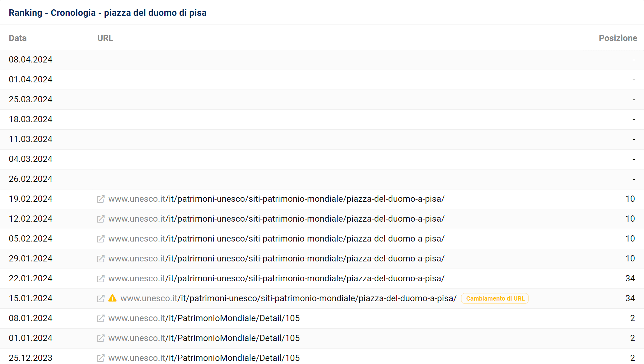Open unesco.it piazza-del-duomo URL dated 22.01.2024
This screenshot has width=644, height=364.
[276, 279]
